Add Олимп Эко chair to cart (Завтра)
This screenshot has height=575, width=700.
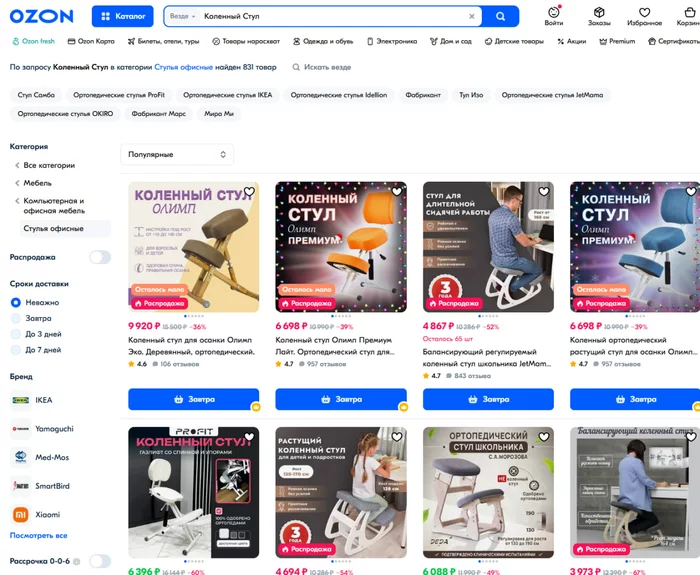(194, 399)
